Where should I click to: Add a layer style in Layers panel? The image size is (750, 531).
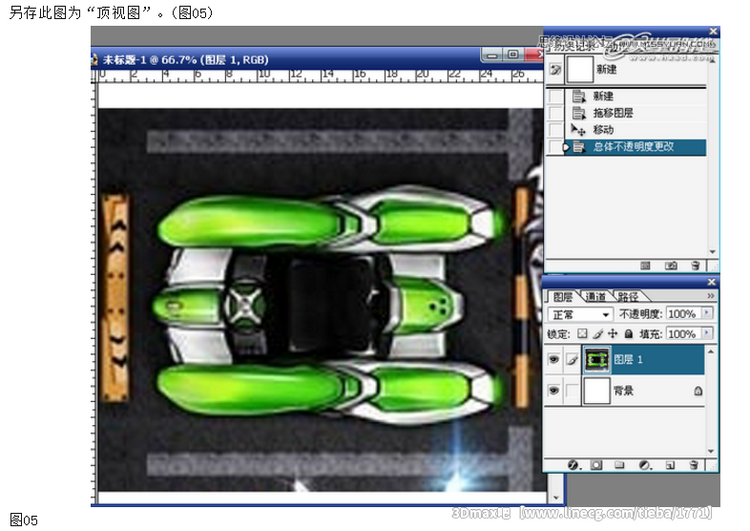573,465
